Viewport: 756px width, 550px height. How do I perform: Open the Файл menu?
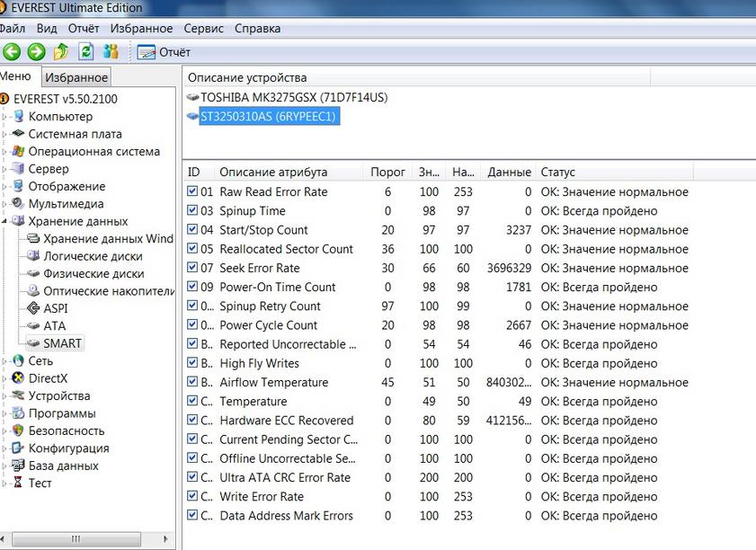[x=12, y=29]
